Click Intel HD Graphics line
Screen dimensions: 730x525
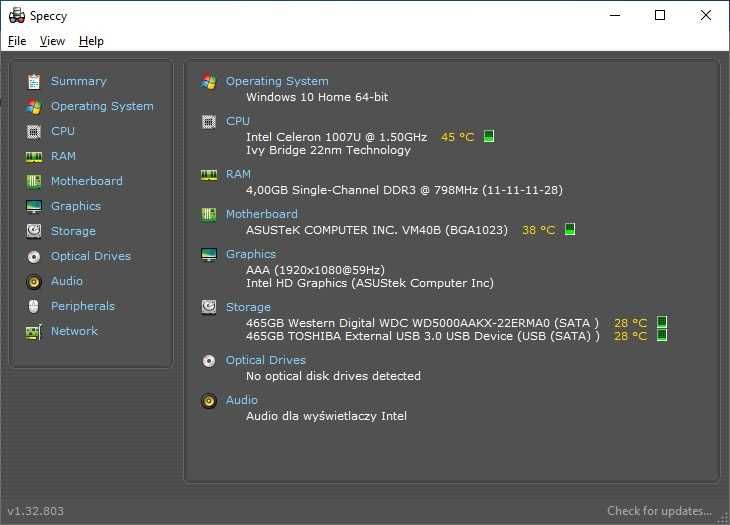370,283
